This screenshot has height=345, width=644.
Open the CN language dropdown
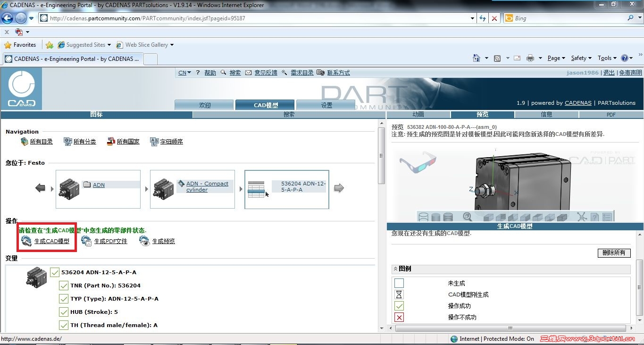(184, 73)
